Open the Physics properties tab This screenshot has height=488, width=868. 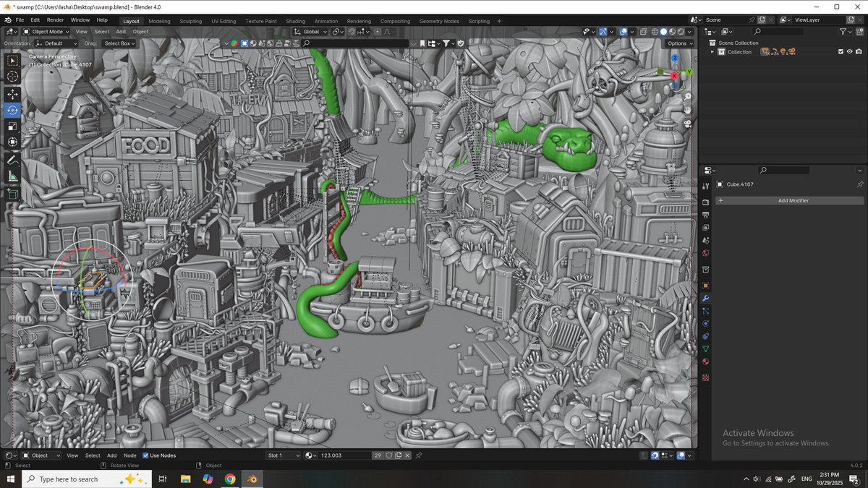706,324
